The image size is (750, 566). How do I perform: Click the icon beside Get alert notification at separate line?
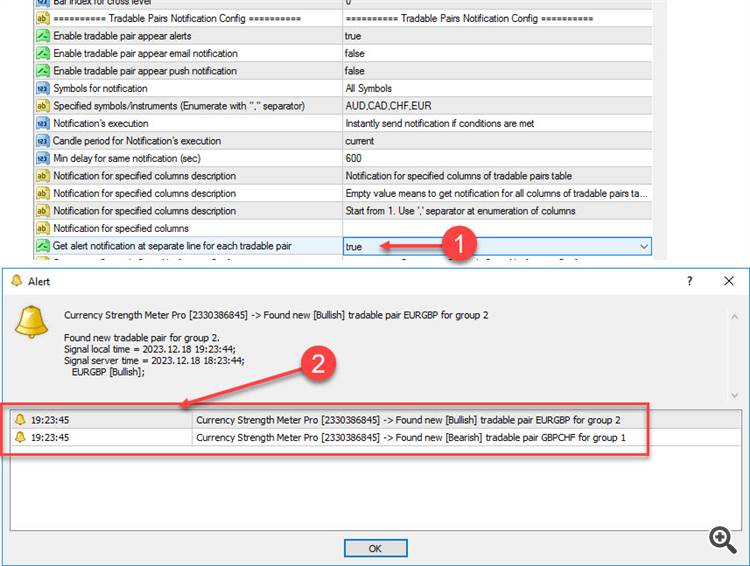[43, 245]
